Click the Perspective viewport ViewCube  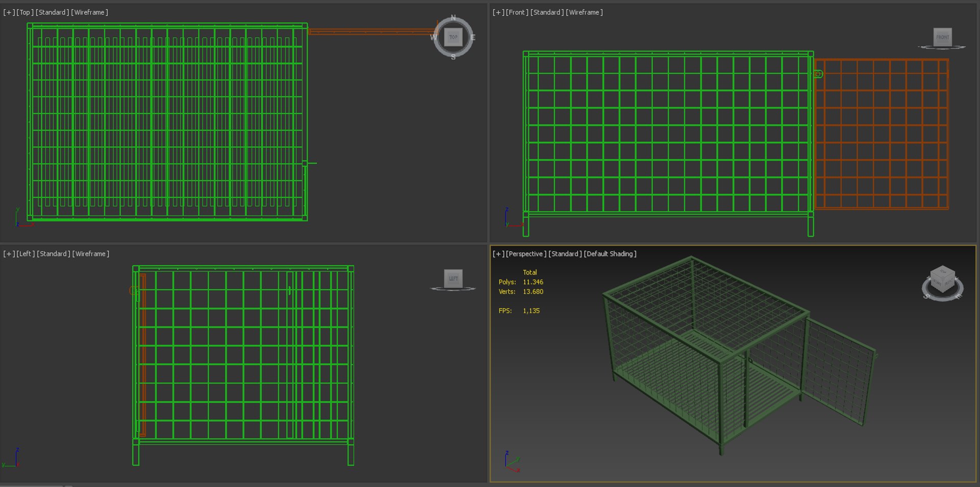tap(943, 280)
